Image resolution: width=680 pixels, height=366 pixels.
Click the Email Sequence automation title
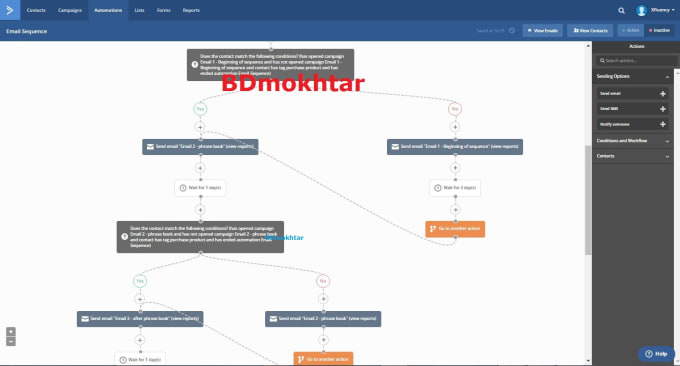(x=26, y=31)
